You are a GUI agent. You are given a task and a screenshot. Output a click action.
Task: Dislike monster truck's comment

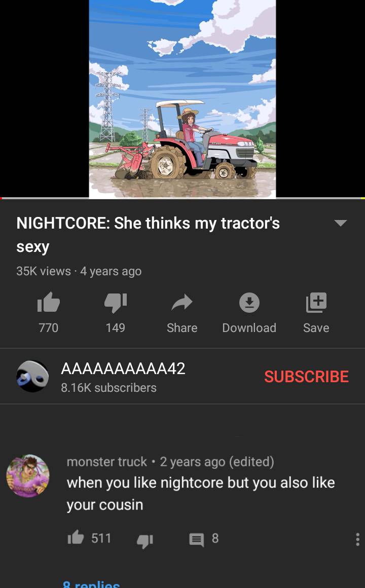(x=145, y=540)
